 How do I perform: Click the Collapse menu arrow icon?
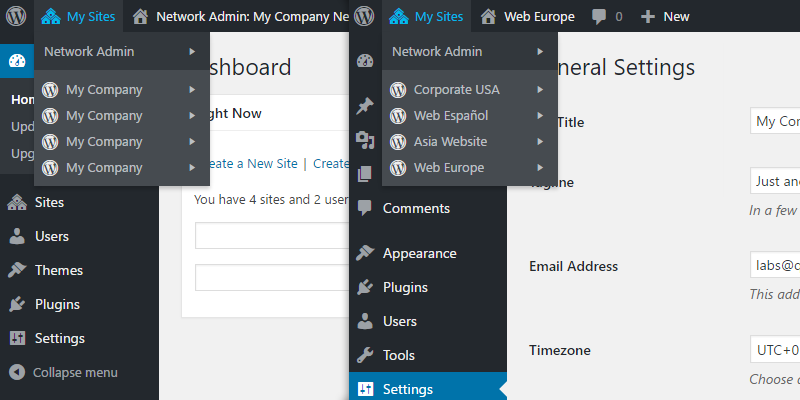coord(17,372)
